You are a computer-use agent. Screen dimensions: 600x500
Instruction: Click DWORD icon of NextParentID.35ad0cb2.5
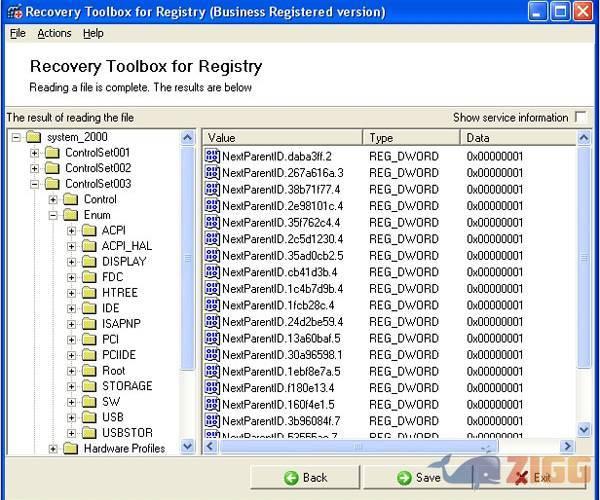point(212,255)
